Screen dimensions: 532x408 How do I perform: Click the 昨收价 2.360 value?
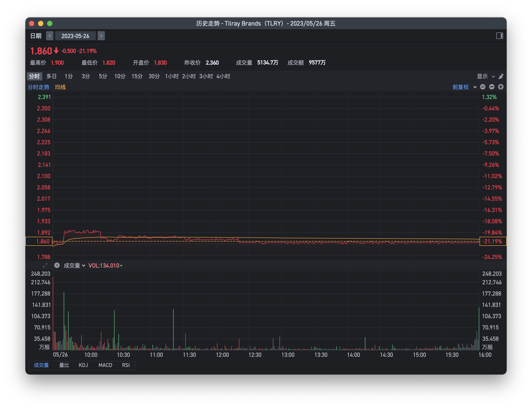coord(212,63)
